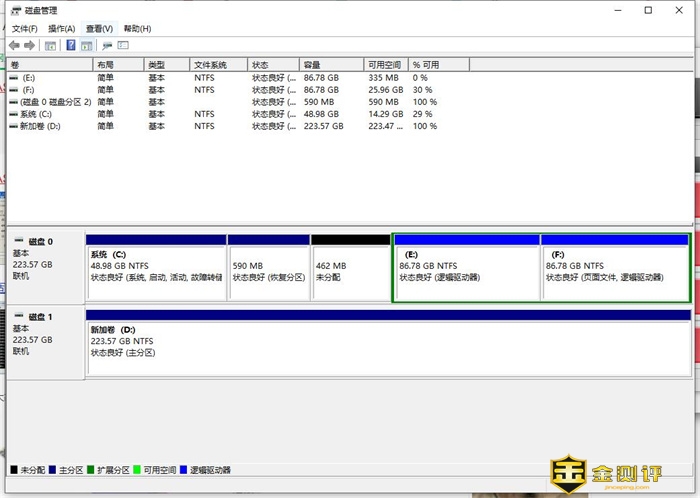Click the 文件系统 column header

point(218,64)
